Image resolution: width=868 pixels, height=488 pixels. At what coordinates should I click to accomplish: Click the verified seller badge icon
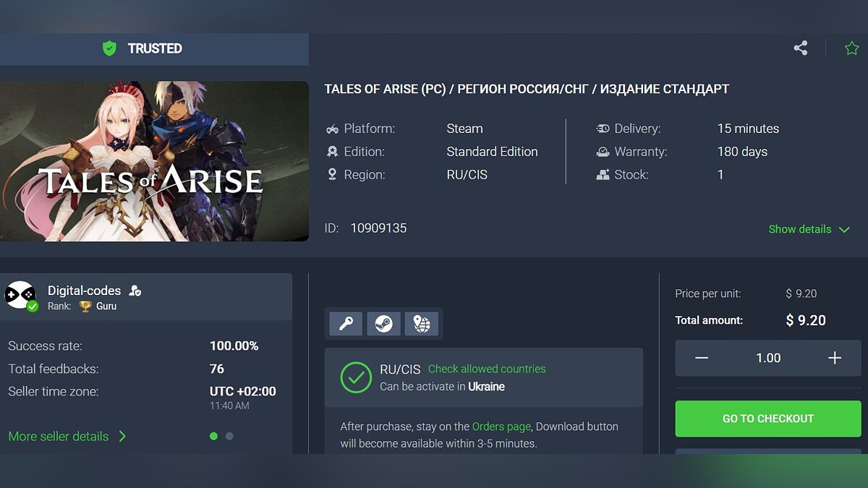[135, 291]
